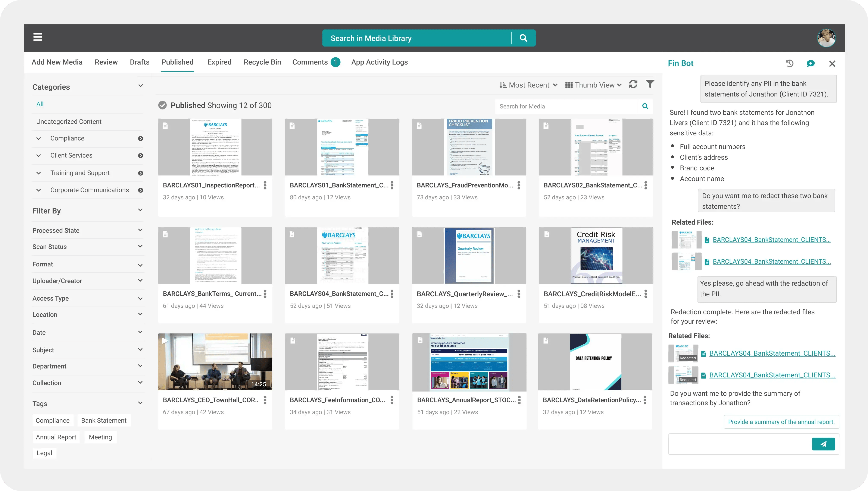Click the Compliance category arrow circle
This screenshot has width=868, height=491.
140,139
